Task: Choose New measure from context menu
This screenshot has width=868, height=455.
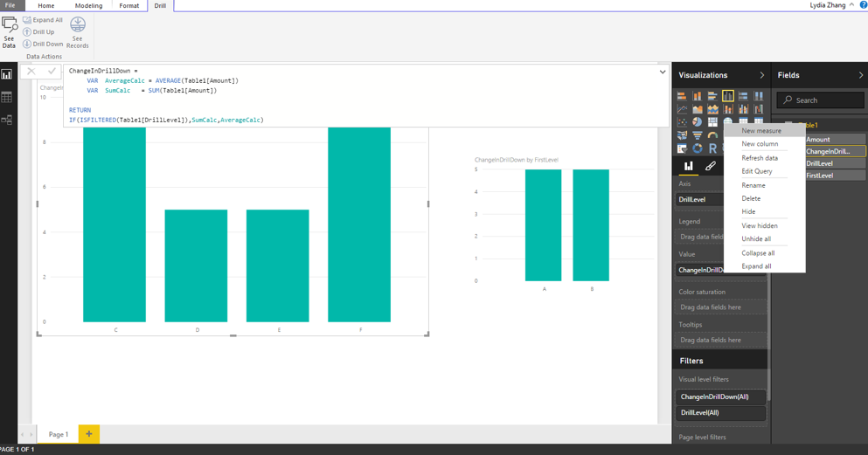Action: pos(765,130)
